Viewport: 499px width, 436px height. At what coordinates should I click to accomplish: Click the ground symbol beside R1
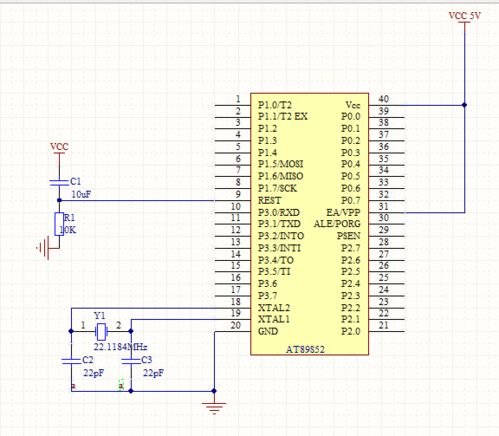pos(44,248)
